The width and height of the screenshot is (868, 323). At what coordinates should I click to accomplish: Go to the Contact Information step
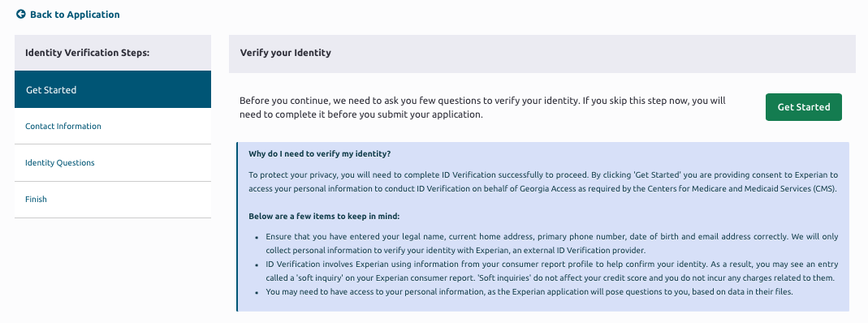tap(113, 126)
